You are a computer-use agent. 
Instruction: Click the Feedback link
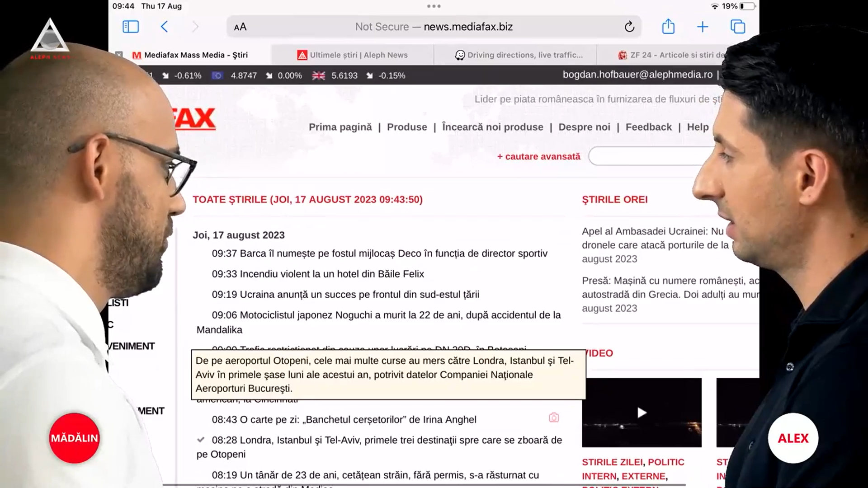point(648,127)
